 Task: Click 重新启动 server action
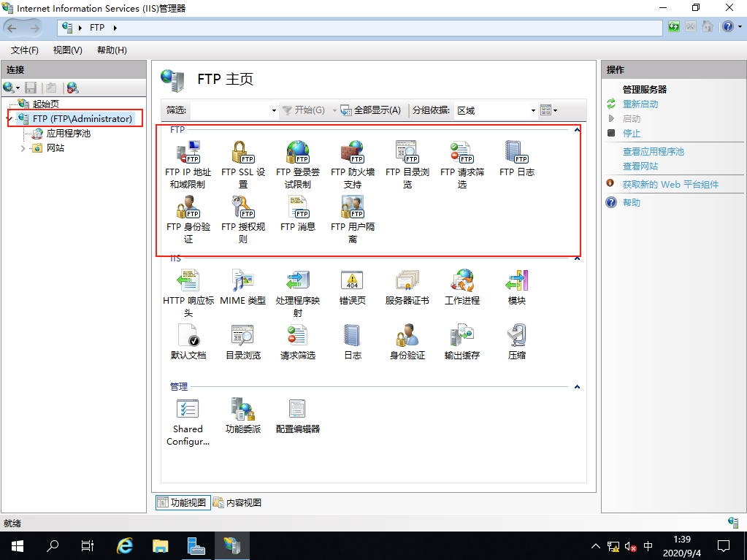click(640, 104)
